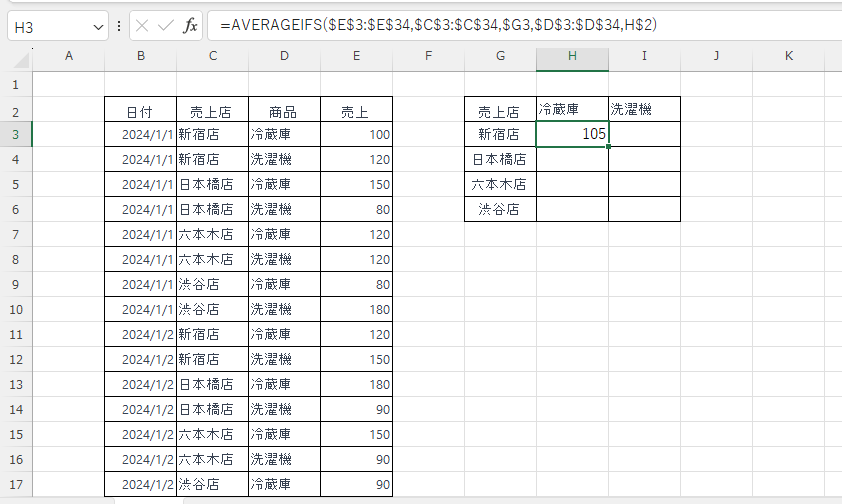Click the 日付 header cell
842x504 pixels.
[x=141, y=109]
